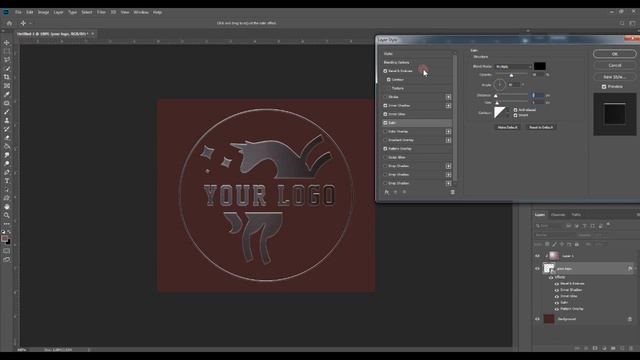Open the Layers panel flyout menu
Viewport: 640px width, 360px height.
pos(637,215)
